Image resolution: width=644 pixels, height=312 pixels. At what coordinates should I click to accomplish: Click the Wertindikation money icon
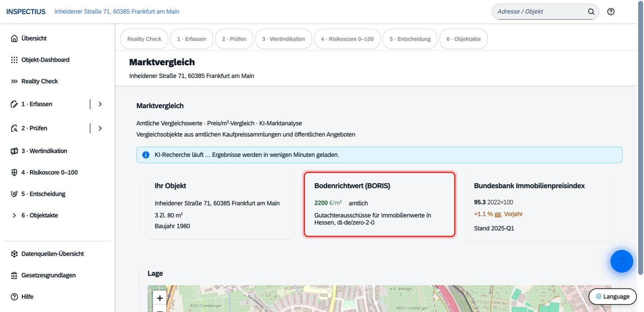pyautogui.click(x=14, y=151)
